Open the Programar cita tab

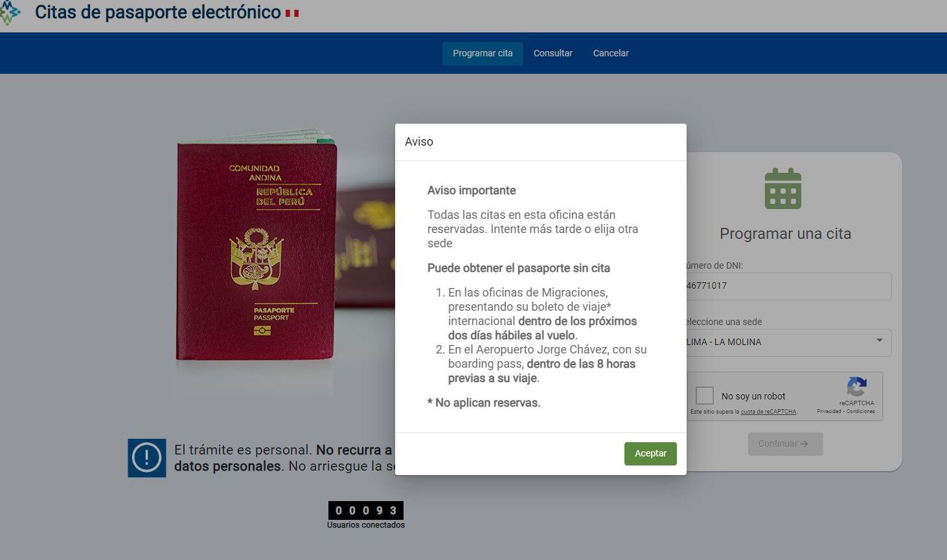point(483,53)
